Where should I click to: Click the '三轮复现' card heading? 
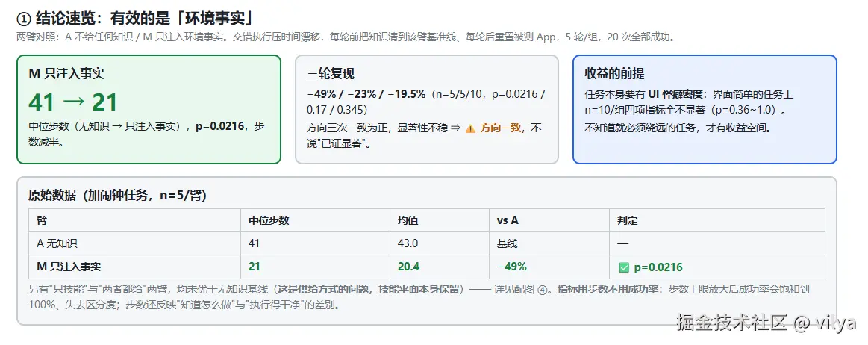point(331,74)
